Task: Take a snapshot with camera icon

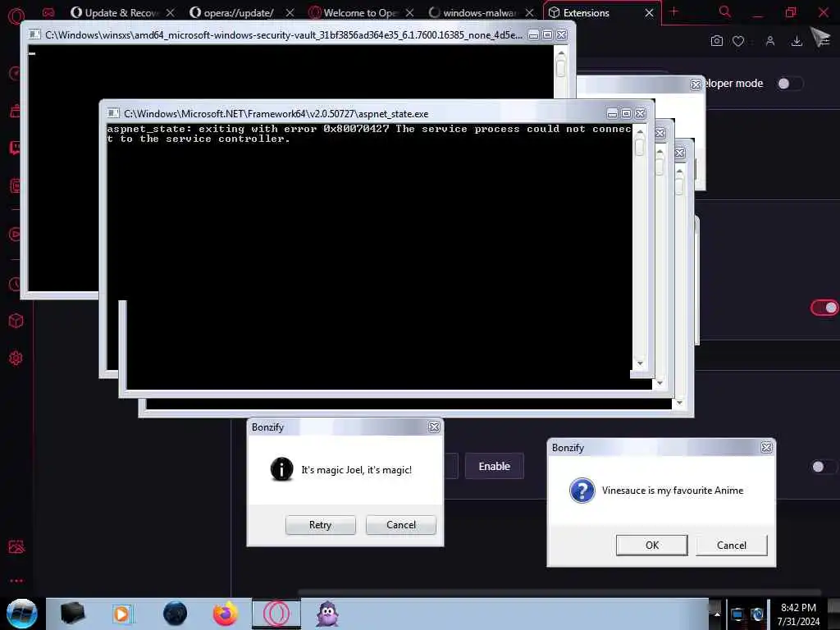Action: 716,41
